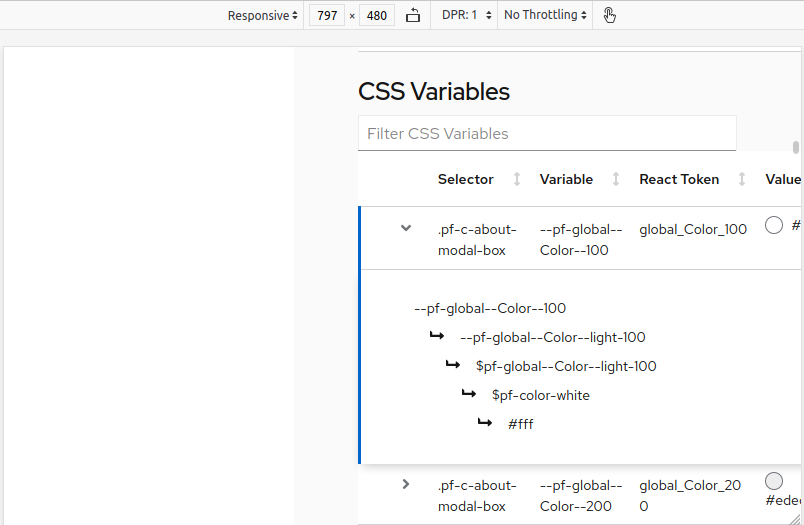Expand the --pf-global--Color--200 row
Screen dimensions: 804x525
pyautogui.click(x=406, y=484)
